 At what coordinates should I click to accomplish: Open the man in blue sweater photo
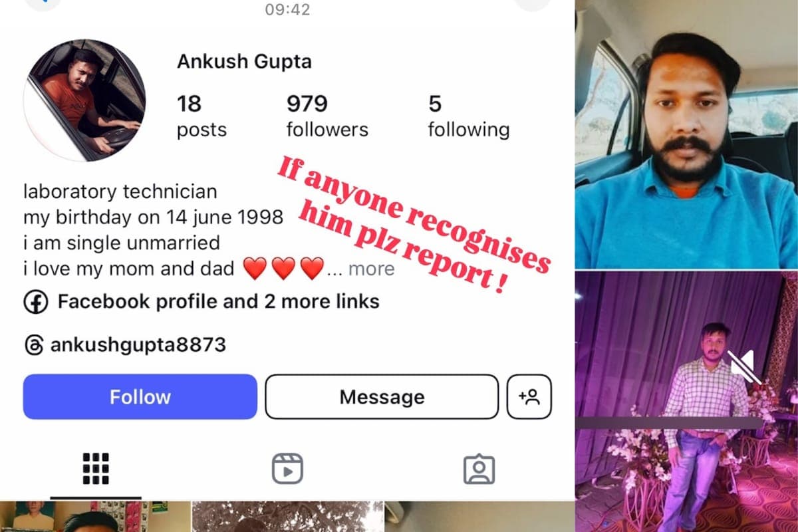point(687,134)
